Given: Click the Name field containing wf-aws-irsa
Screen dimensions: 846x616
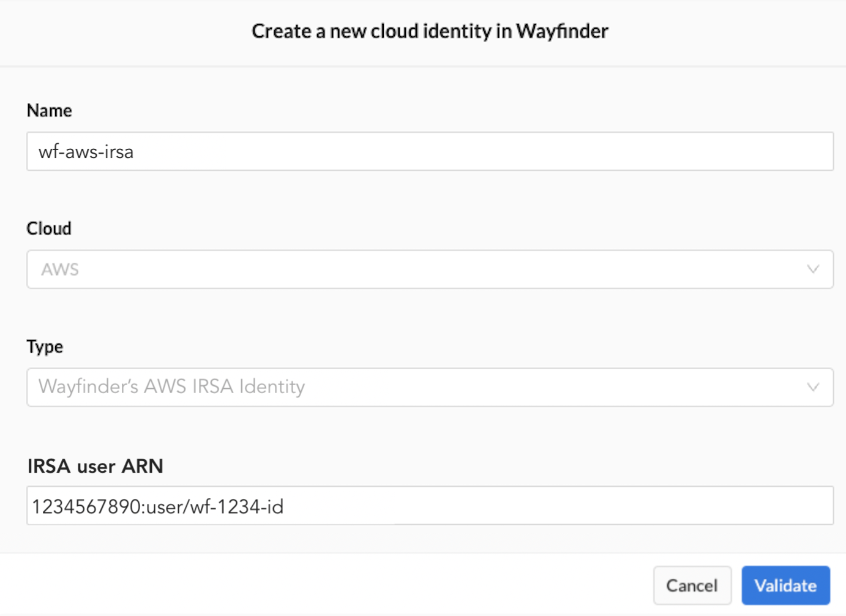Looking at the screenshot, I should tap(430, 151).
